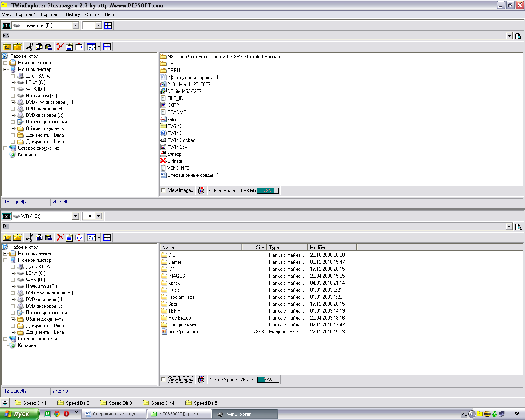Open drive dropdown showing WRK (D:)
This screenshot has height=420, width=525.
click(75, 216)
